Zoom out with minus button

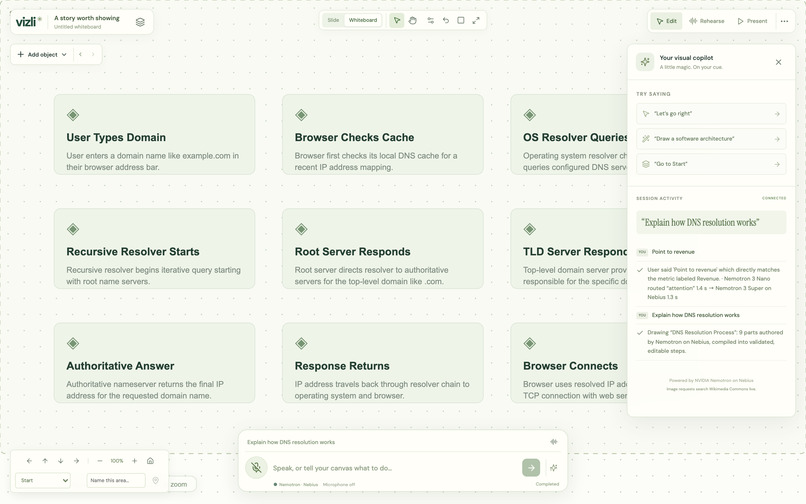pyautogui.click(x=100, y=461)
